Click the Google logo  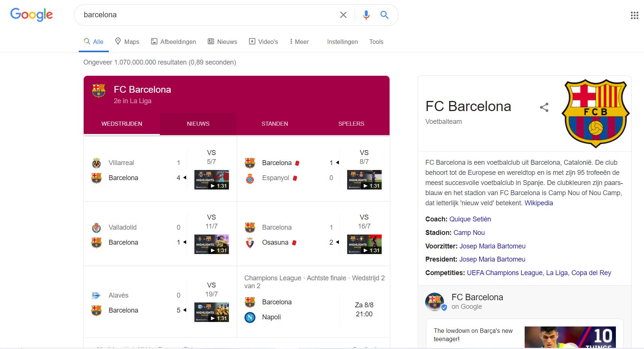point(32,15)
